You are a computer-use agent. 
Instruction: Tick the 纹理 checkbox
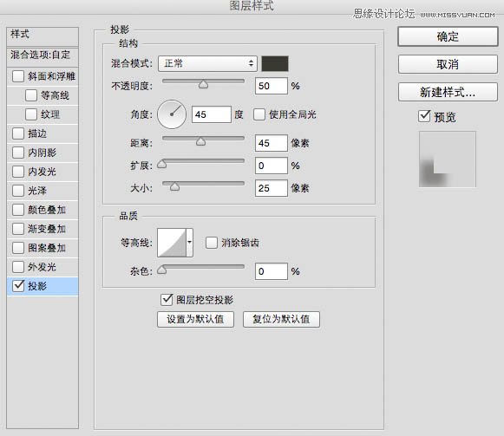click(31, 114)
